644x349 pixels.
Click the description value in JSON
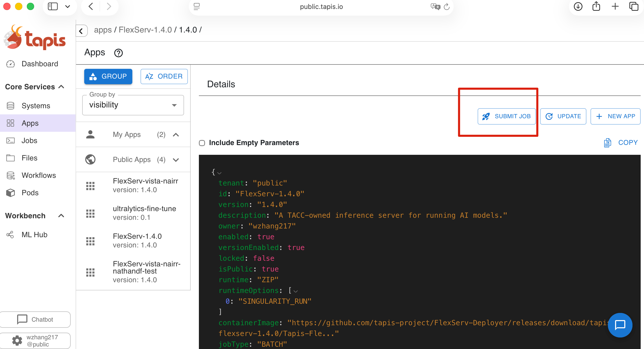[x=391, y=215]
